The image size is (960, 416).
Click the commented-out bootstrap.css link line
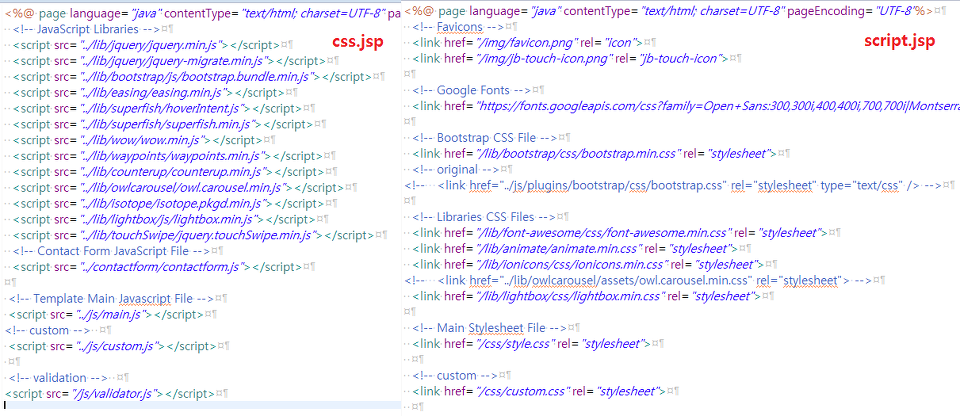(x=672, y=185)
